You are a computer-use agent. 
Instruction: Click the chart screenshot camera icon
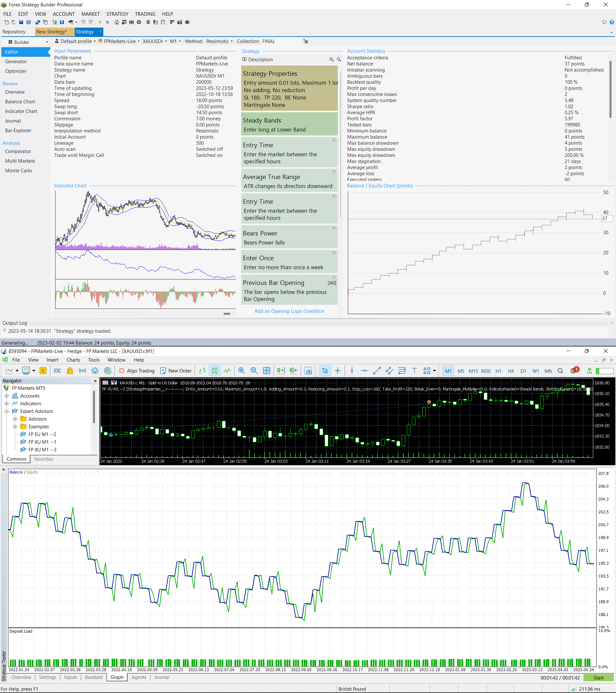[308, 371]
